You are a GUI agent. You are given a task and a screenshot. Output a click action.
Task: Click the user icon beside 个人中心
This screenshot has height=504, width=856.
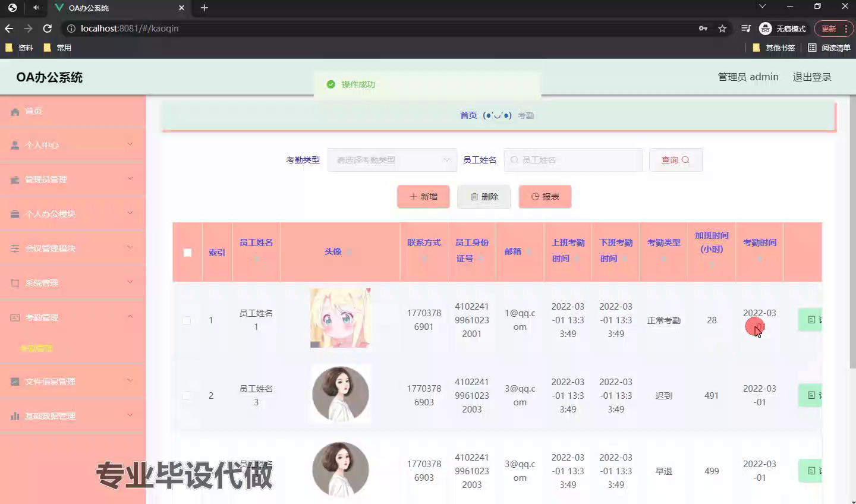coord(15,145)
